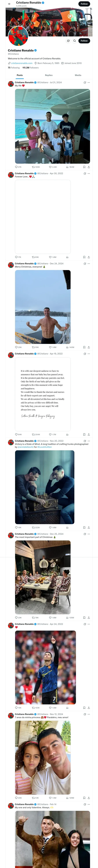Open more menu on Nov 20, 2022 post
The image size is (98, 868).
[x=89, y=441]
